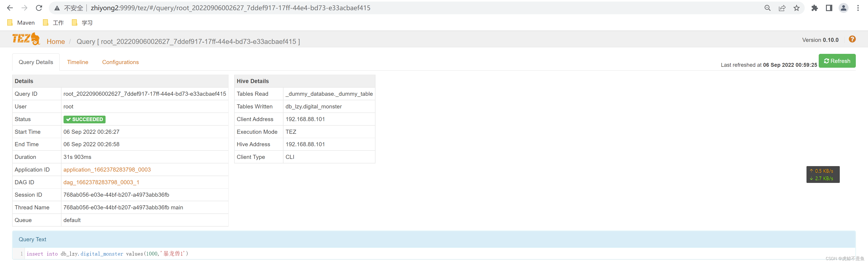Switch to the Timeline tab
This screenshot has height=263, width=868.
point(78,62)
